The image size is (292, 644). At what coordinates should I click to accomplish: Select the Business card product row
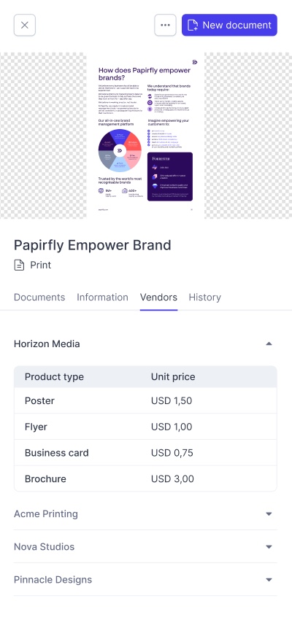pyautogui.click(x=145, y=453)
